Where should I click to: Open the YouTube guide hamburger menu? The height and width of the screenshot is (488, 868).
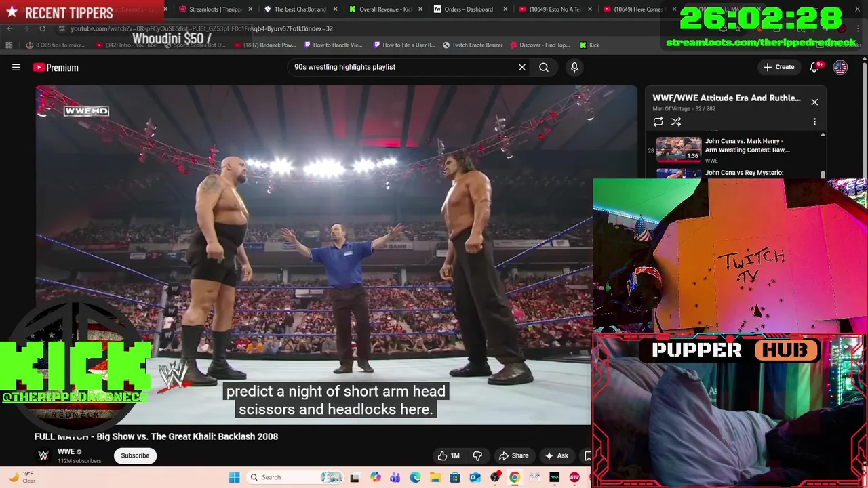16,67
